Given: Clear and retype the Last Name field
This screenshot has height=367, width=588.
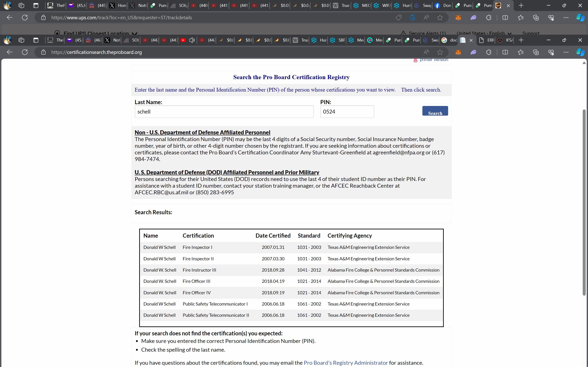Looking at the screenshot, I should [x=224, y=112].
